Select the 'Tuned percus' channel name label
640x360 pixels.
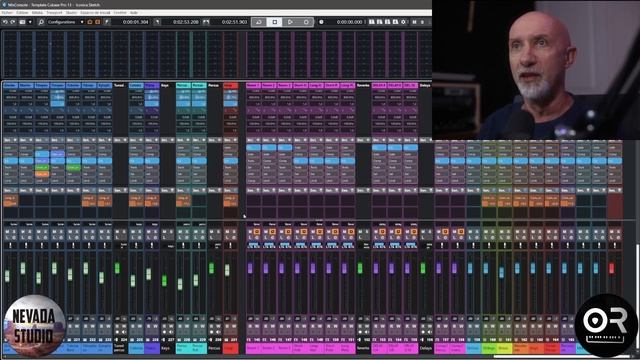(119, 348)
